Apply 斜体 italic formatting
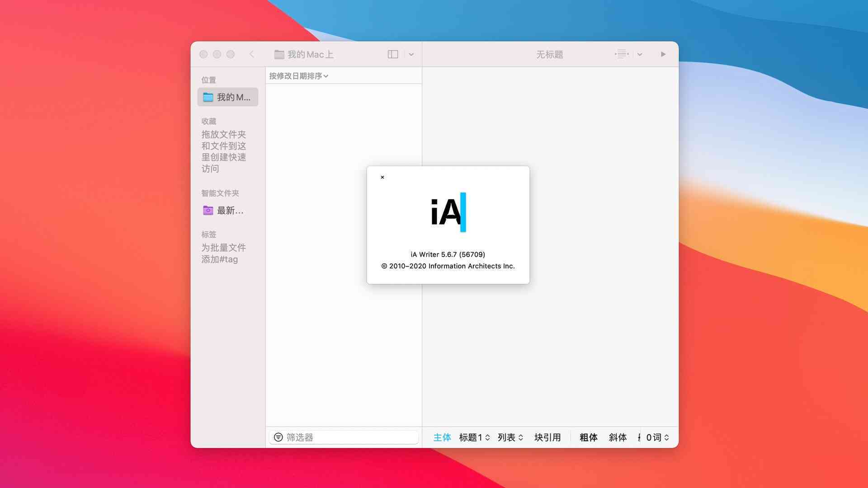The height and width of the screenshot is (488, 868). point(618,437)
